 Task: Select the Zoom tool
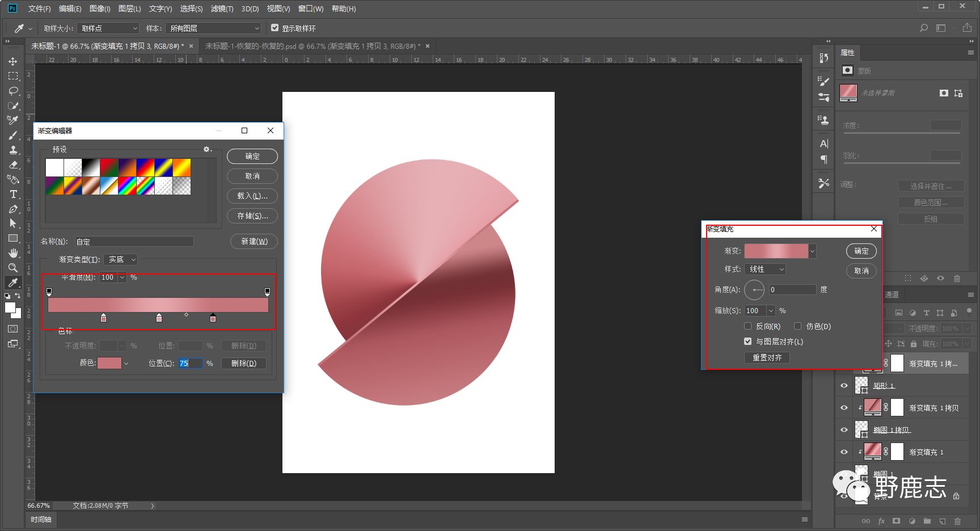12,268
